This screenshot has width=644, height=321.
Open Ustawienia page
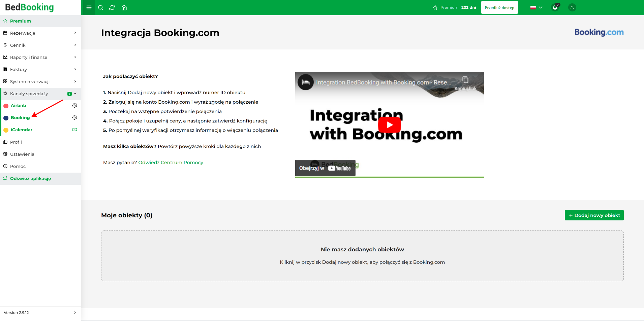40,154
